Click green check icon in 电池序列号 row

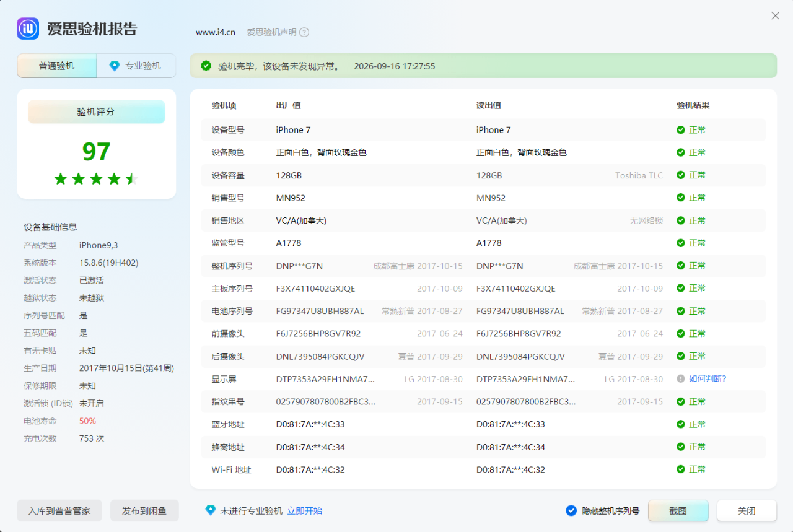[680, 311]
